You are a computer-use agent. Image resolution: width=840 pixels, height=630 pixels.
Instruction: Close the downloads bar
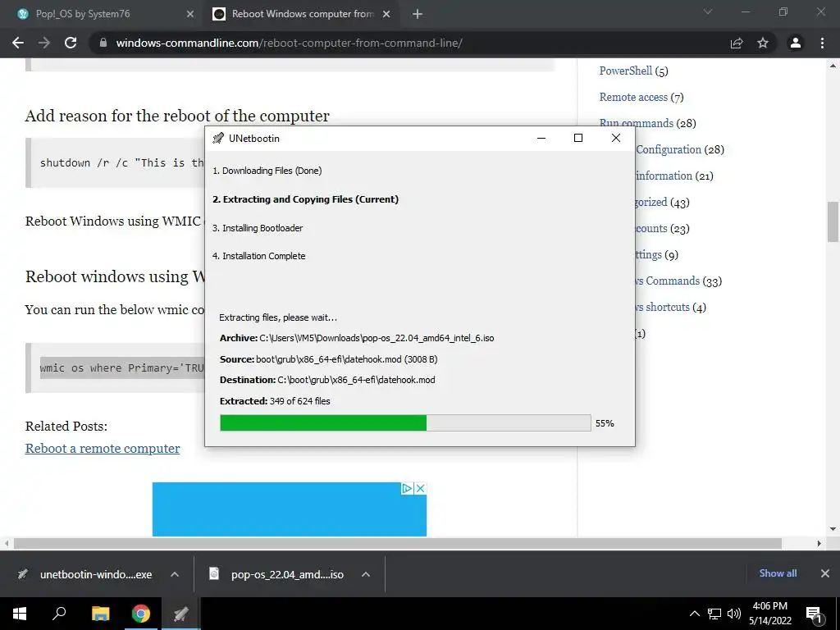[825, 573]
